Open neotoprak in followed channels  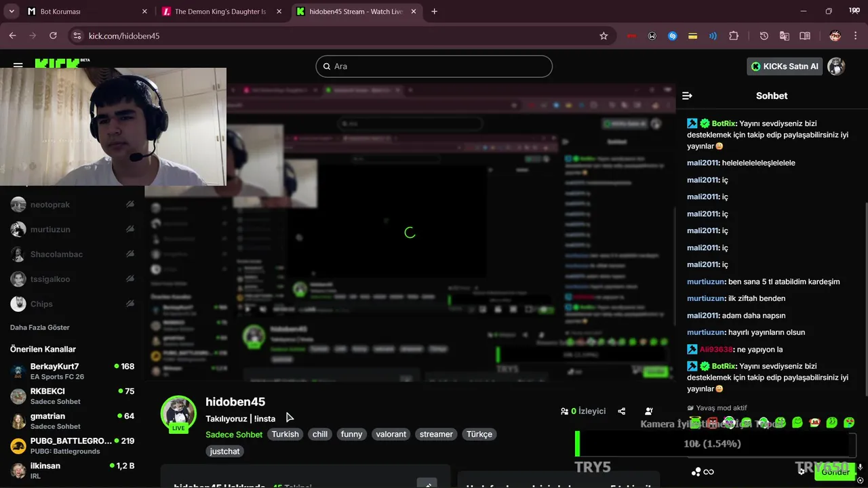click(73, 205)
